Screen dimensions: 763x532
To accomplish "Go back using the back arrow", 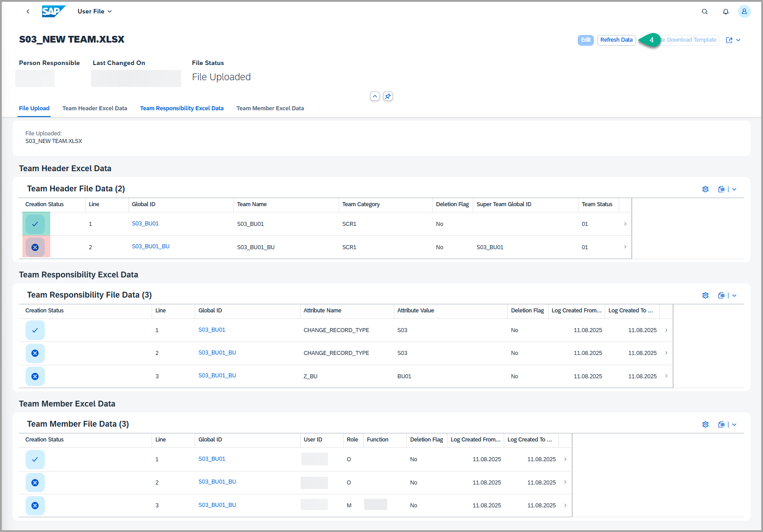I will coord(28,12).
